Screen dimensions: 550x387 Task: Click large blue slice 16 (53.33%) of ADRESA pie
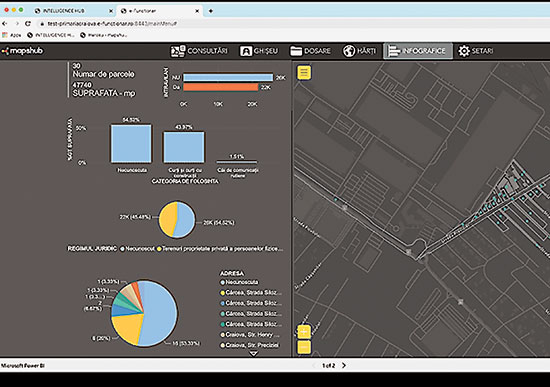(161, 312)
